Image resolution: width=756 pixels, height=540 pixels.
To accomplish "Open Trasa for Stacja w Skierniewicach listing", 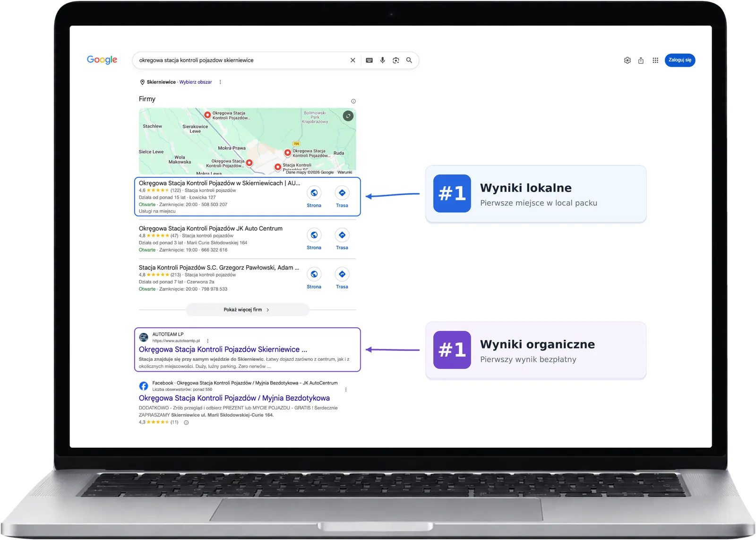I will point(342,197).
